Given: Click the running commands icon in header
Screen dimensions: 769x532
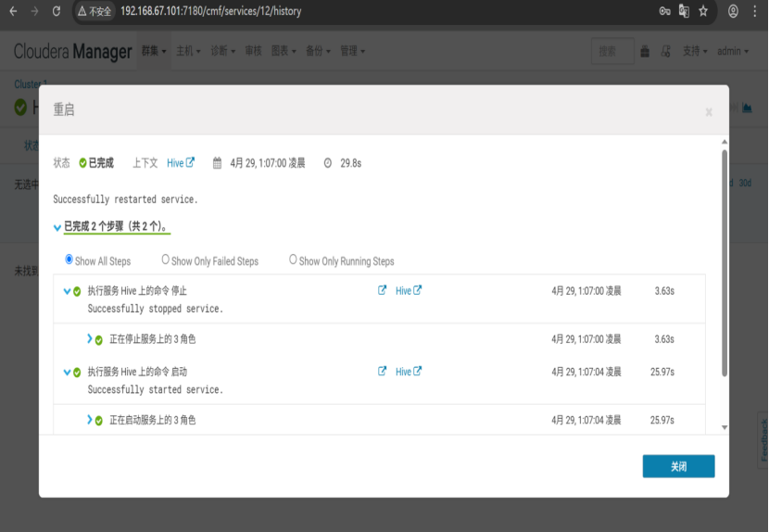Looking at the screenshot, I should pos(665,51).
